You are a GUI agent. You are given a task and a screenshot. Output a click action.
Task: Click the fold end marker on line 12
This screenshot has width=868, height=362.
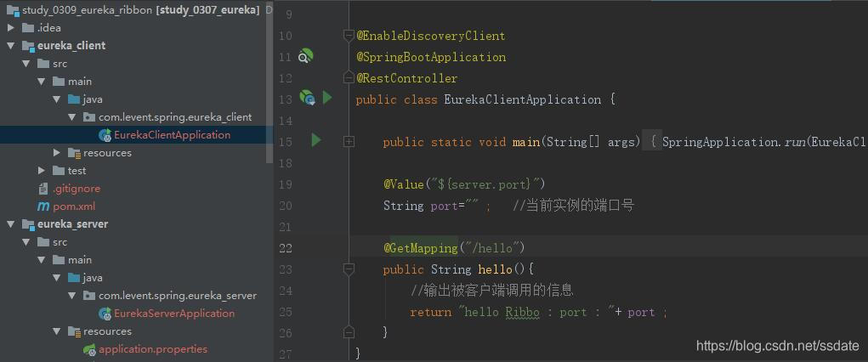[349, 77]
